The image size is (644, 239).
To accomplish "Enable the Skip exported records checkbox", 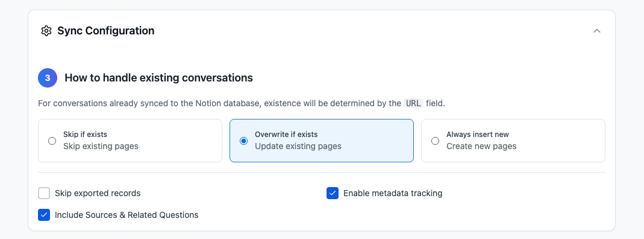I will (x=44, y=193).
